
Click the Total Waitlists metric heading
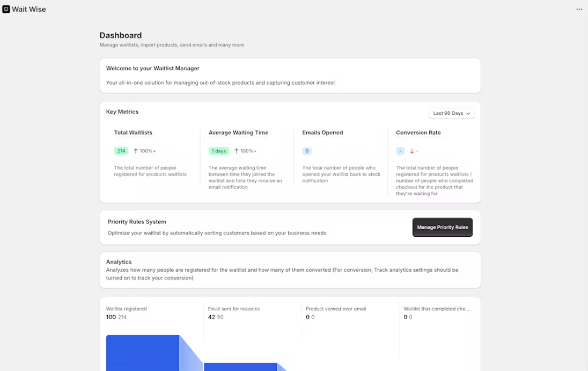[x=133, y=133]
